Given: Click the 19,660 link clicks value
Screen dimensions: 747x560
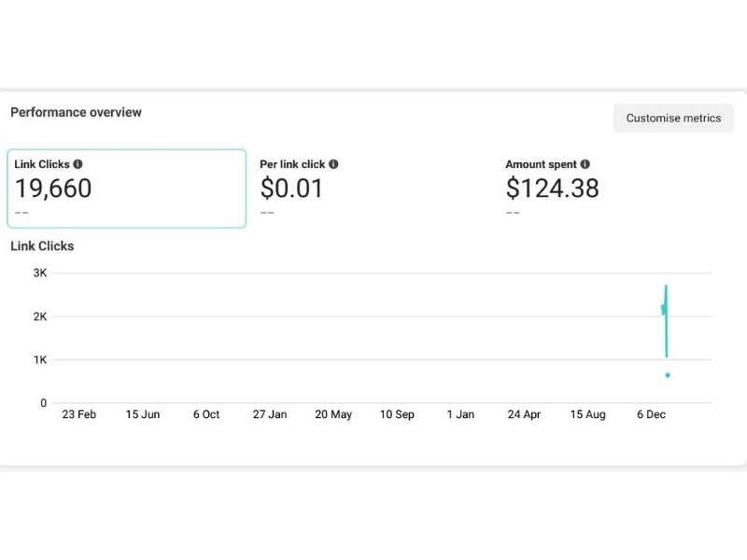Looking at the screenshot, I should (x=53, y=189).
